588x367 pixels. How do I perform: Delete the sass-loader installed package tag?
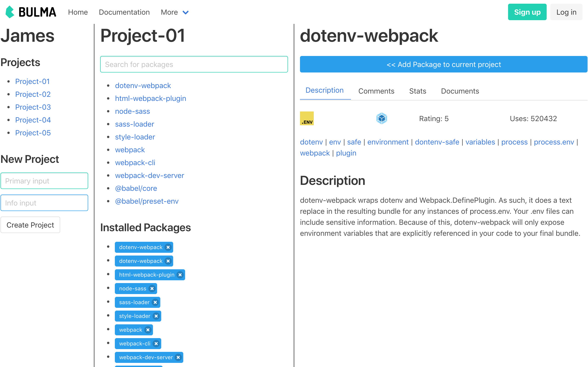pyautogui.click(x=155, y=303)
